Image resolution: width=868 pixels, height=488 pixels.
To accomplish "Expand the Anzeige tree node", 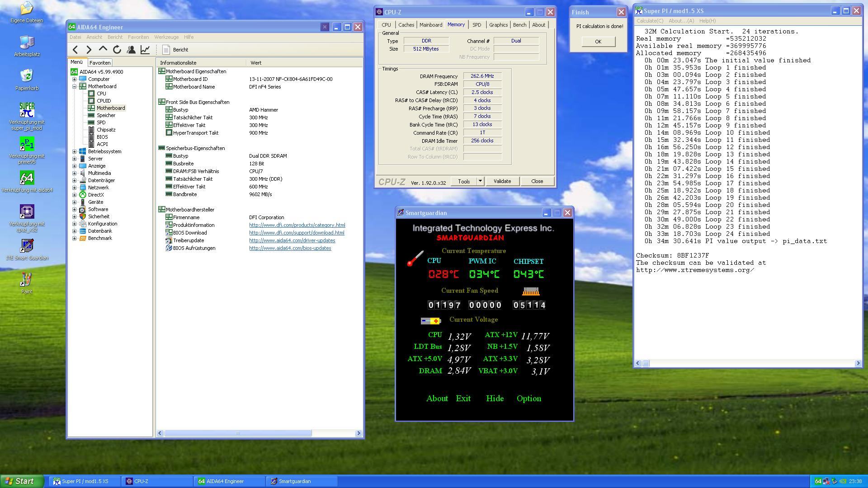I will pos(74,166).
